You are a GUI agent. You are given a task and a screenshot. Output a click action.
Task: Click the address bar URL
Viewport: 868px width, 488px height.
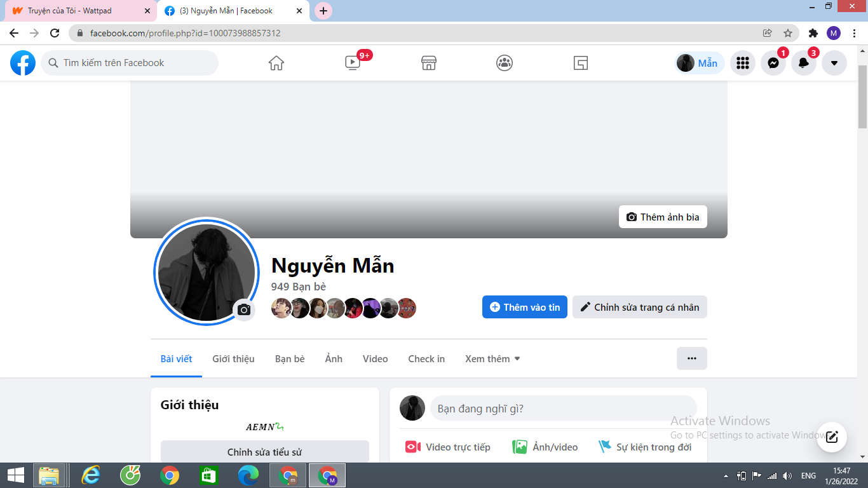tap(185, 33)
